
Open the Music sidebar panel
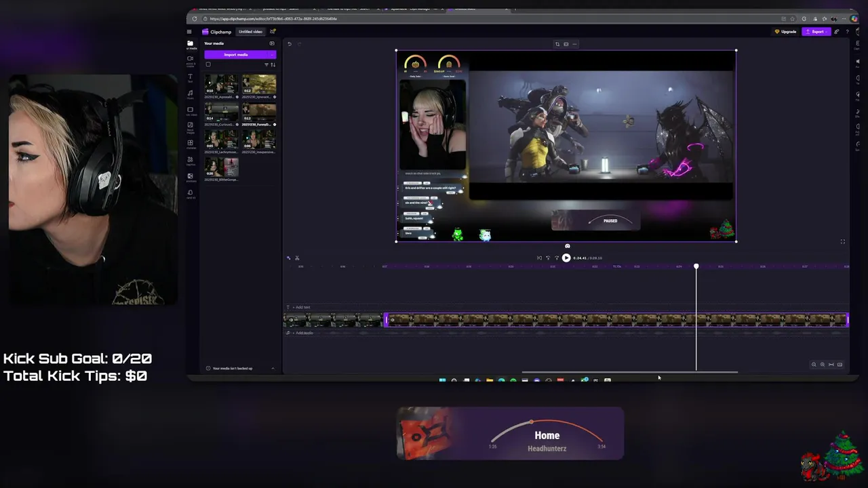click(191, 94)
